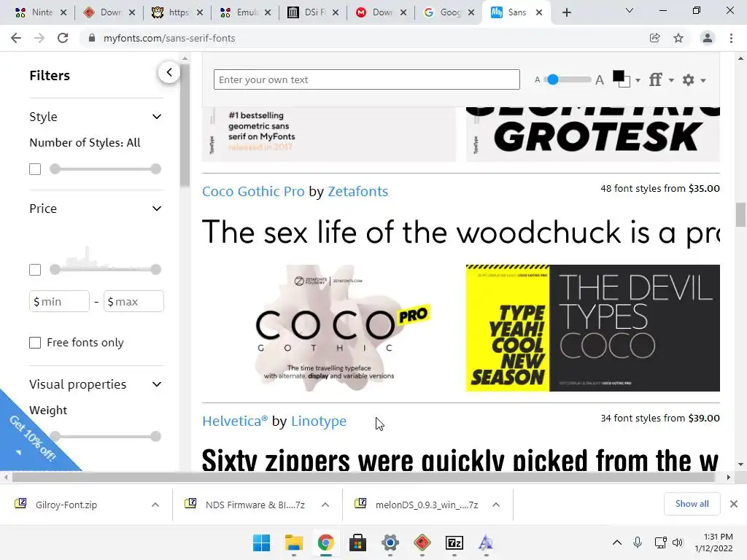Image resolution: width=747 pixels, height=560 pixels.
Task: Open the volume tray icon
Action: coord(678,542)
